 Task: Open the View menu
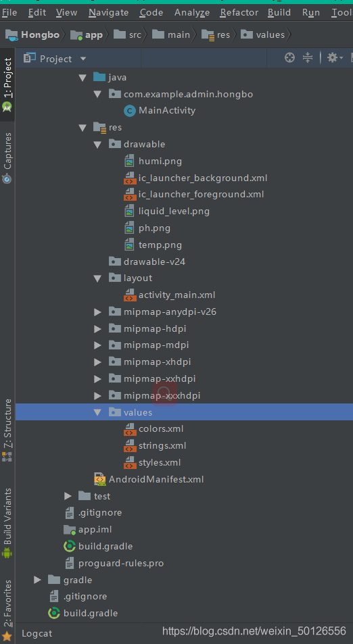click(x=66, y=12)
